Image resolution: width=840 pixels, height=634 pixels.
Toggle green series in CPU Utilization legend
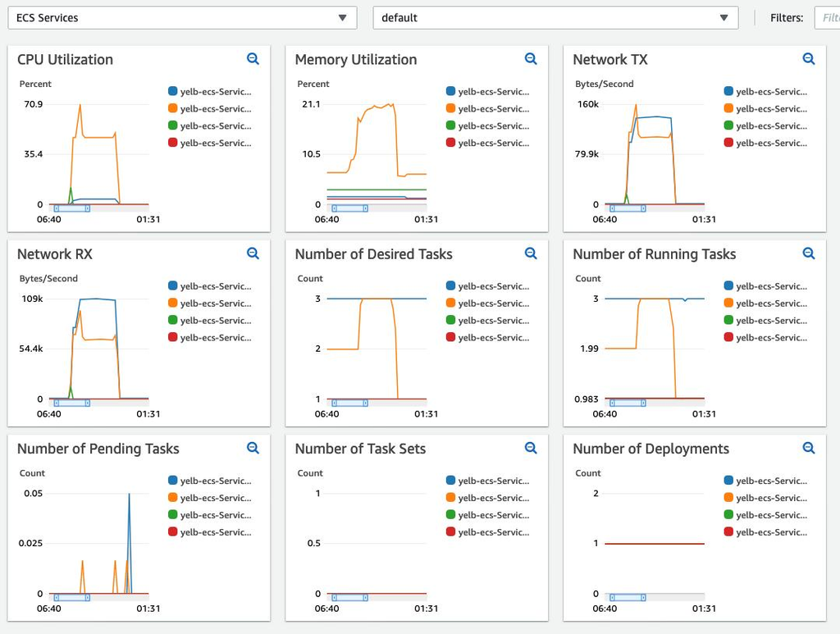pos(209,125)
